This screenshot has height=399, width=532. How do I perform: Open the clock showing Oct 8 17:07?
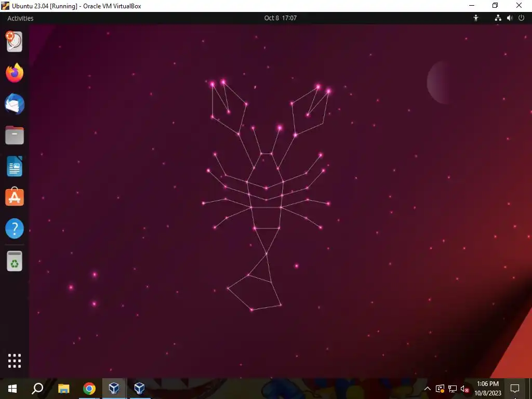pyautogui.click(x=280, y=18)
